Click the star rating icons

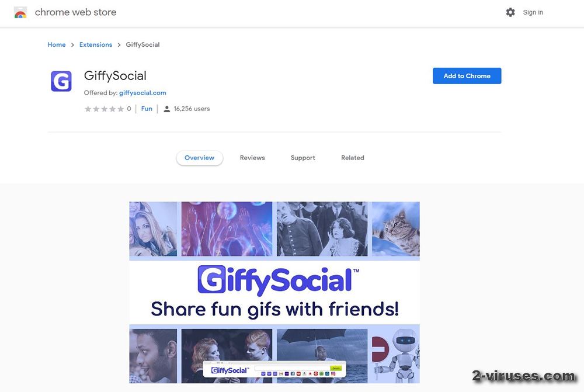[105, 109]
